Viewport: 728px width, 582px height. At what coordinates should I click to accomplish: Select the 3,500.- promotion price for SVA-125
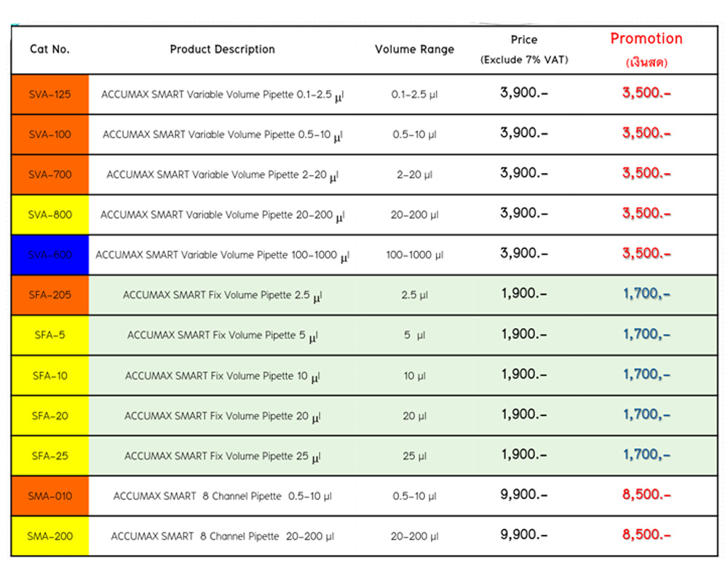646,93
